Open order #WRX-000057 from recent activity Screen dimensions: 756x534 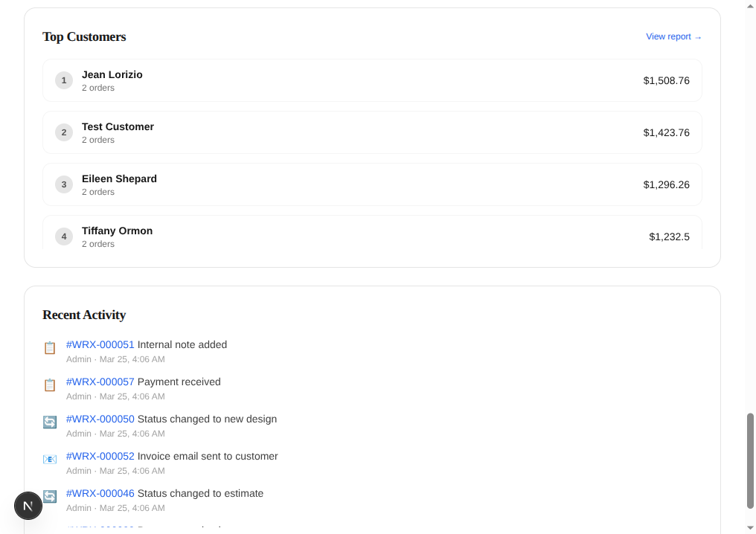click(x=100, y=382)
